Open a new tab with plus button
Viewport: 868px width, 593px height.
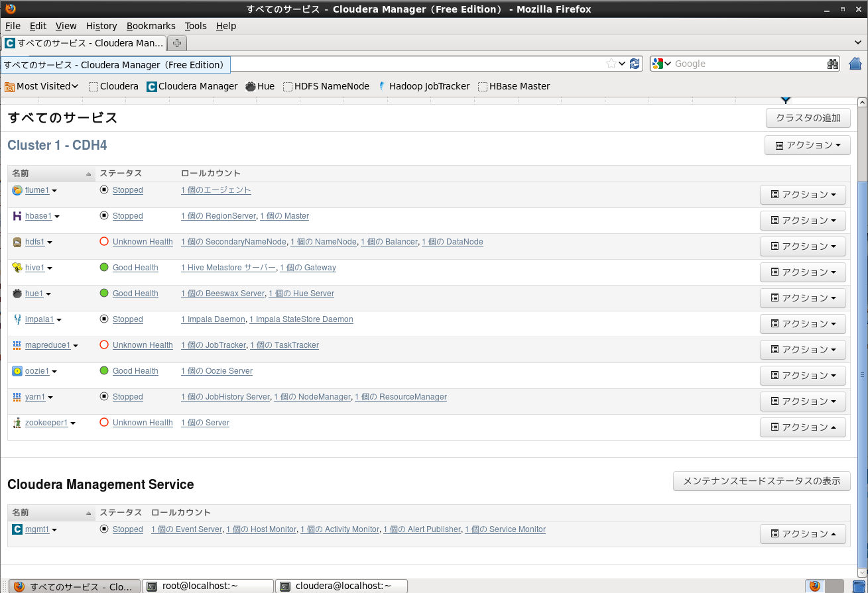176,43
